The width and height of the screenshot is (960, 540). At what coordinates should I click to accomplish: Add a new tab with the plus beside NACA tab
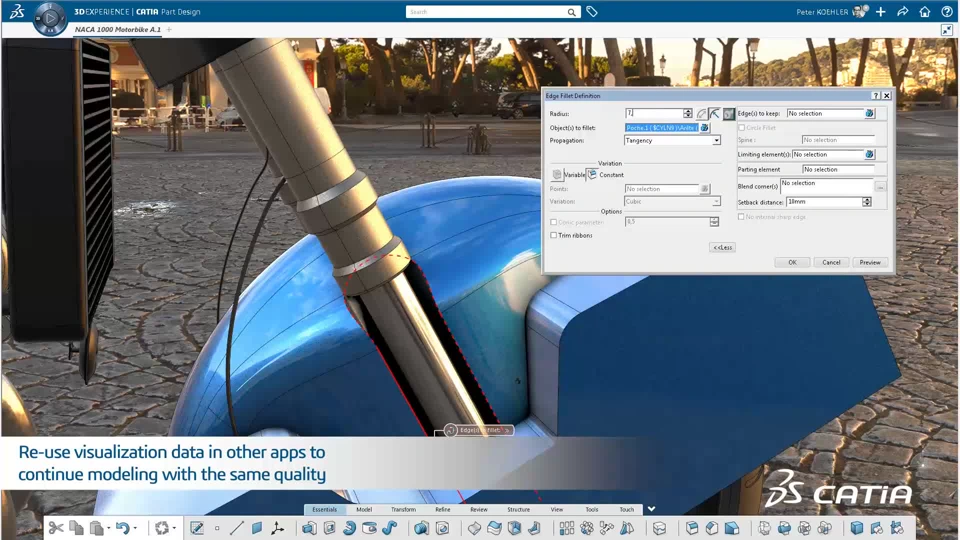pyautogui.click(x=170, y=29)
